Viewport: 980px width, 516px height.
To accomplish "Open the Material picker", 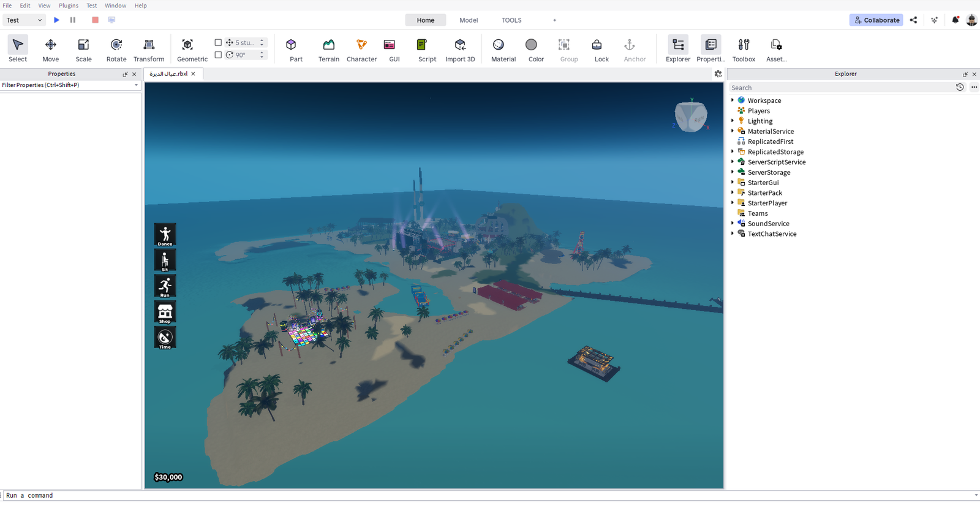I will (503, 49).
